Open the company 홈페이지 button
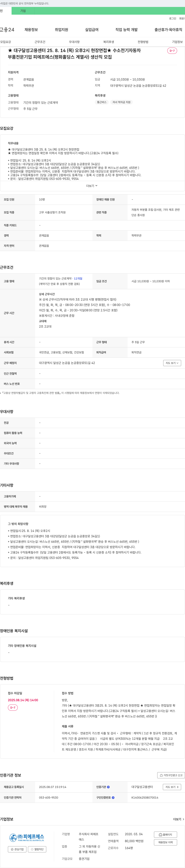 [x=166, y=834]
